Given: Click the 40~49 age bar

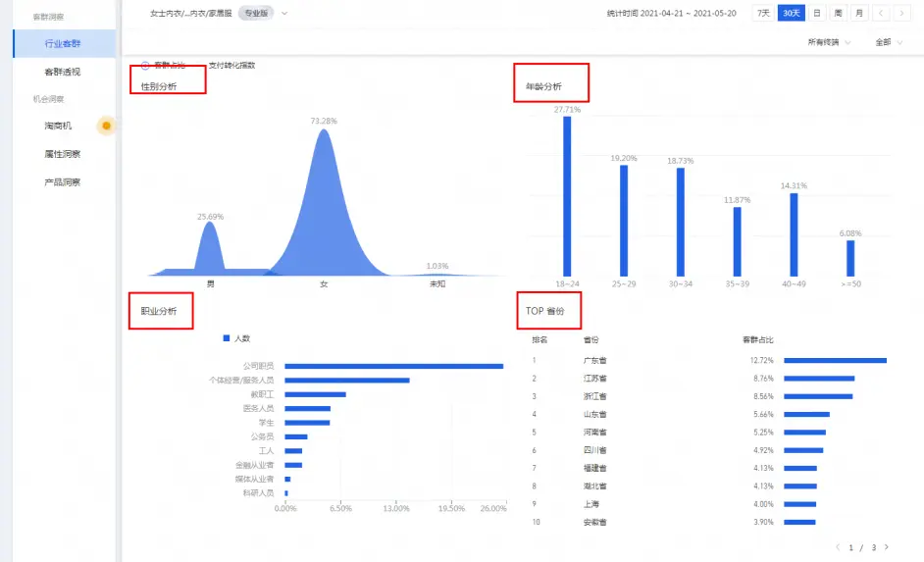Looking at the screenshot, I should point(794,234).
